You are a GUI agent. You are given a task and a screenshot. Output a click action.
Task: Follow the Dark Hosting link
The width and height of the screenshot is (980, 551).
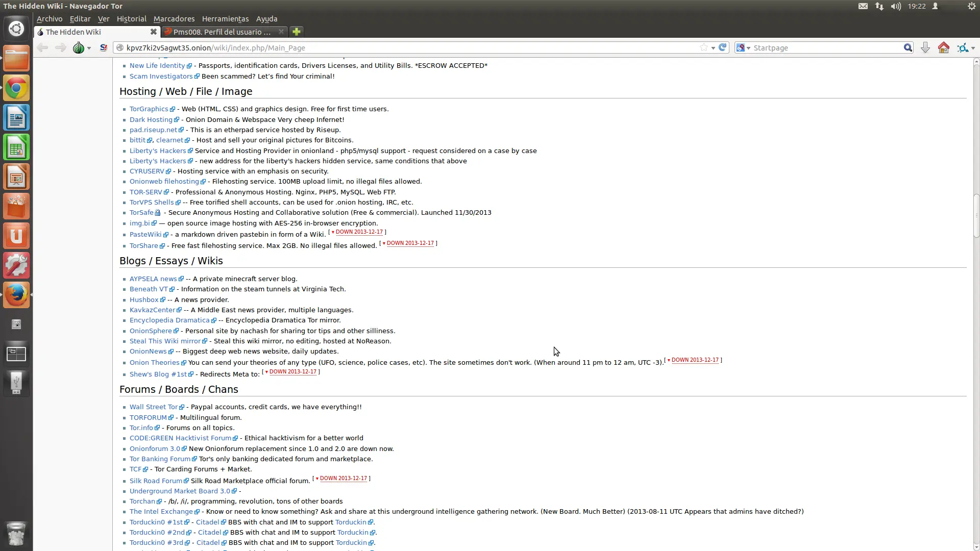[151, 120]
